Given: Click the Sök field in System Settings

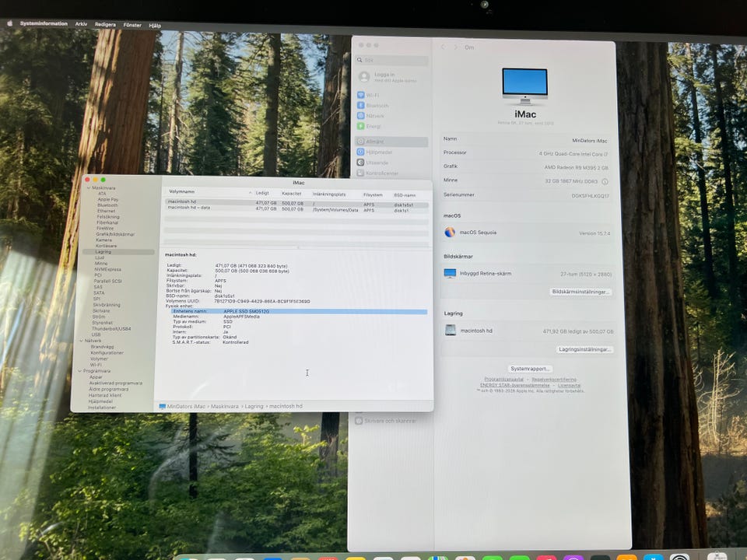Looking at the screenshot, I should [392, 60].
